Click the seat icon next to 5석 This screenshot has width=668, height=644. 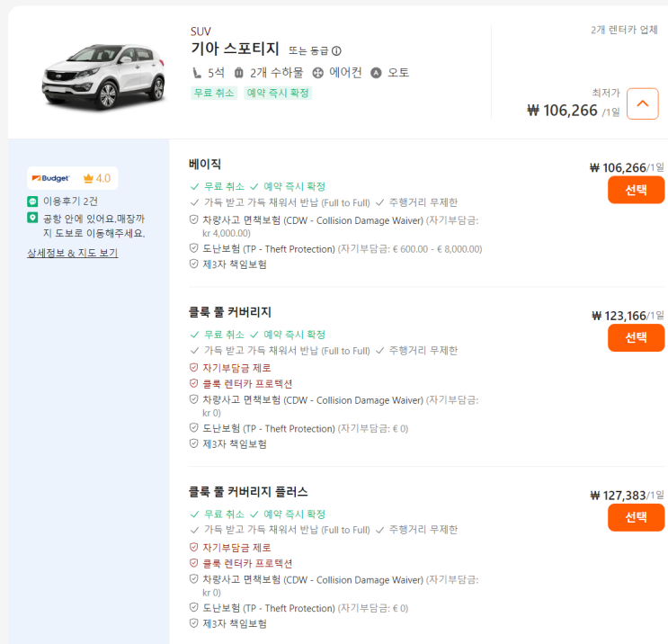click(197, 73)
